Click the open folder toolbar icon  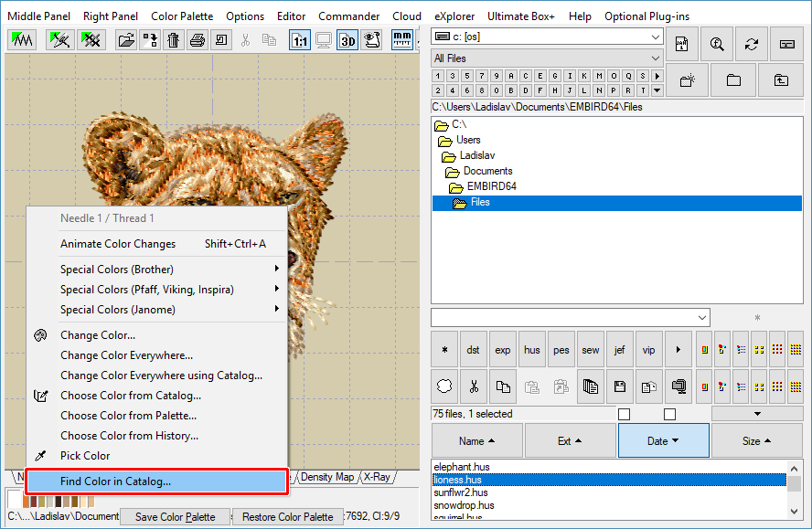127,40
